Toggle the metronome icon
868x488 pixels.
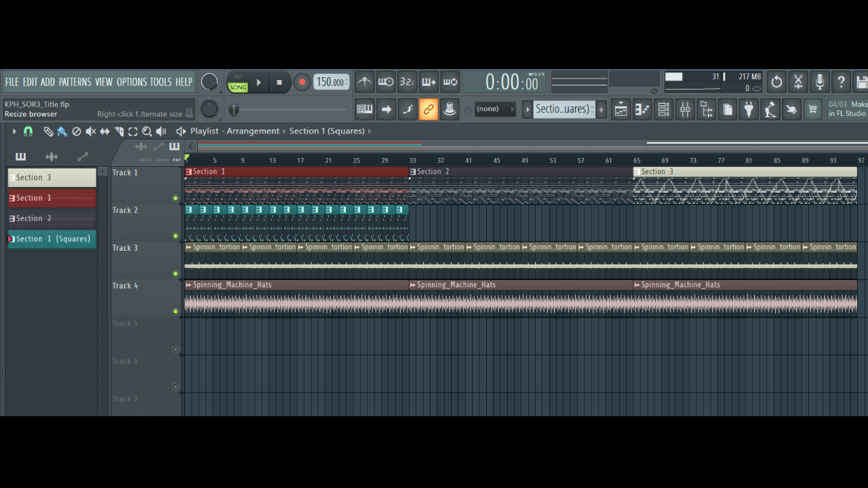pos(365,82)
